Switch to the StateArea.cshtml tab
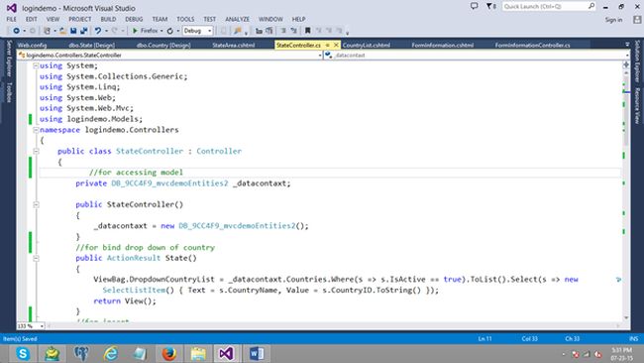 pyautogui.click(x=234, y=46)
